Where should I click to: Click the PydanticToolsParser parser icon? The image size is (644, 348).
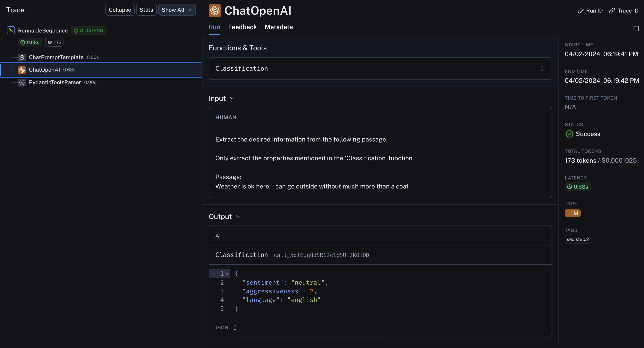pyautogui.click(x=22, y=82)
